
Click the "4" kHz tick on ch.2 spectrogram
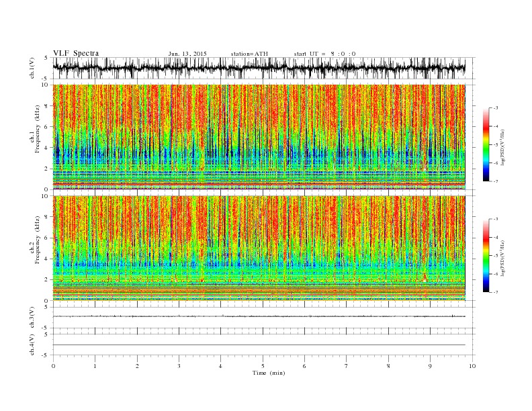[x=47, y=259]
